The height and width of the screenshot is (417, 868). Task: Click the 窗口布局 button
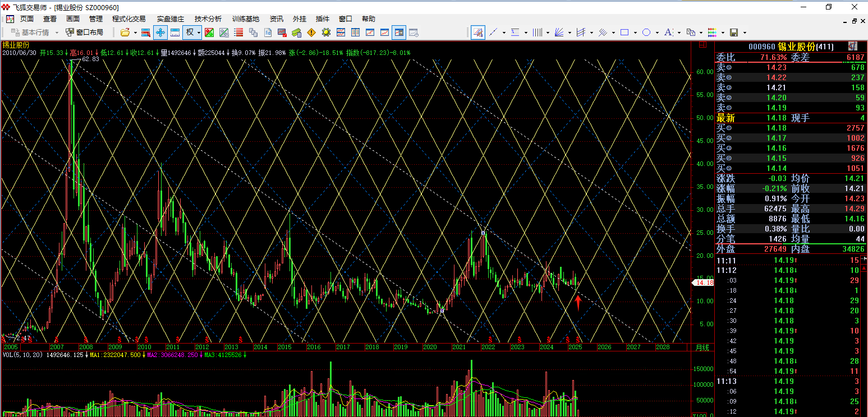85,33
